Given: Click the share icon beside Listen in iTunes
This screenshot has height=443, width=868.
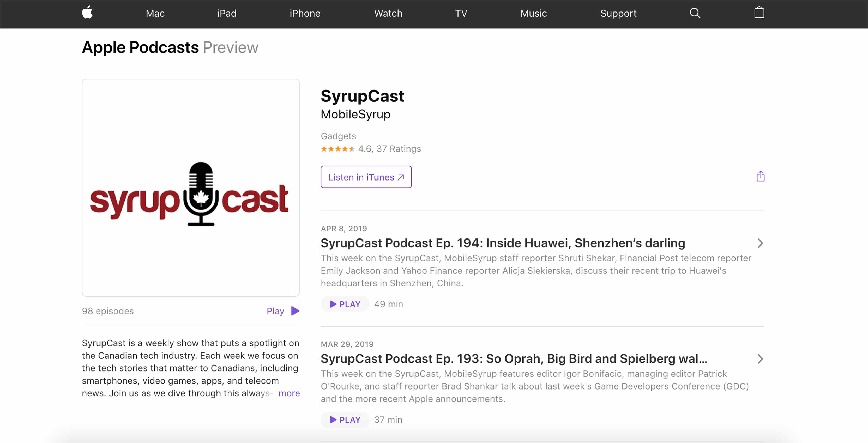Looking at the screenshot, I should pyautogui.click(x=760, y=176).
